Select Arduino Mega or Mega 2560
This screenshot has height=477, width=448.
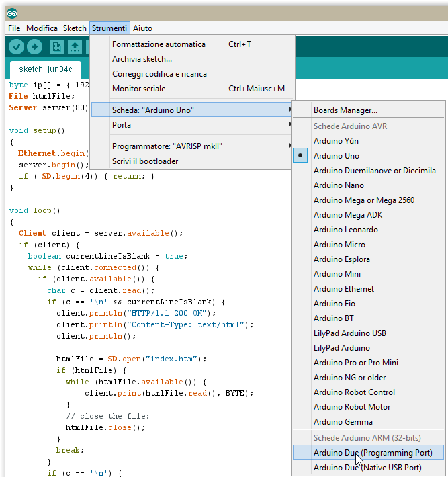click(x=368, y=200)
